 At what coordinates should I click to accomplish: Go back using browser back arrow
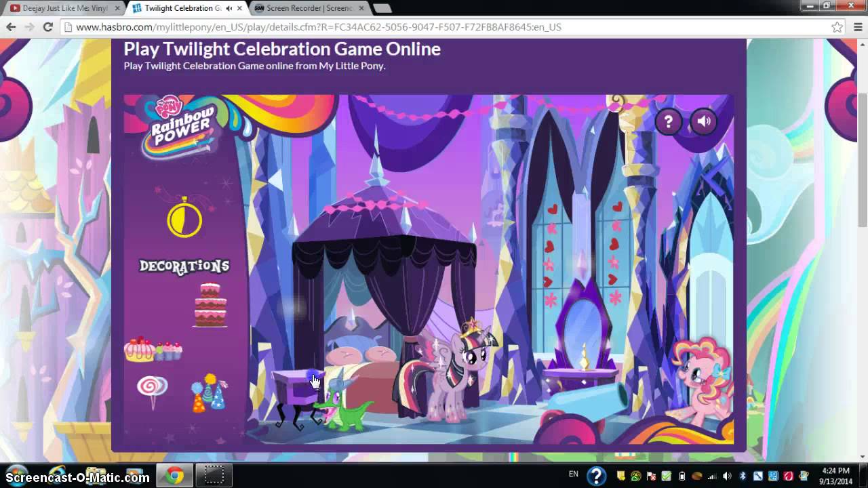click(x=11, y=27)
